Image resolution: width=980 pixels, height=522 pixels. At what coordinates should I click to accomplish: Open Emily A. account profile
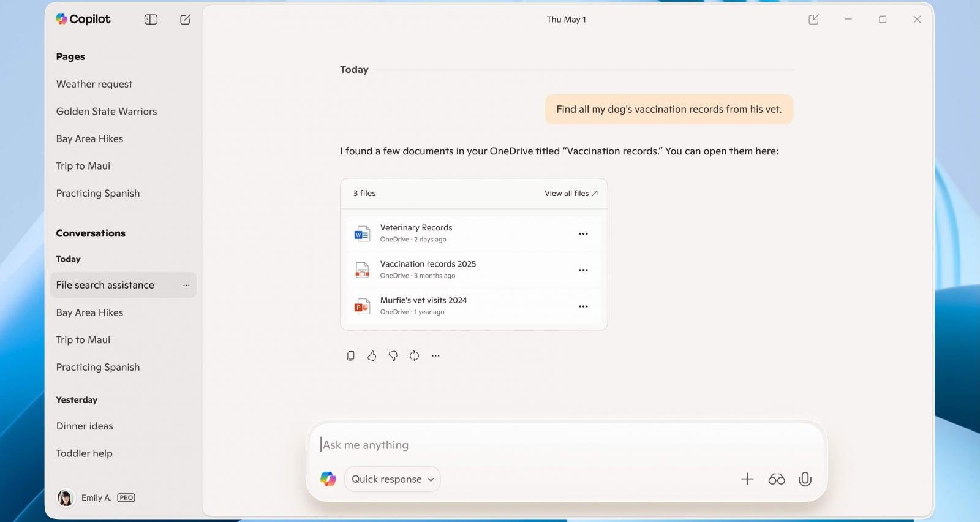[96, 497]
